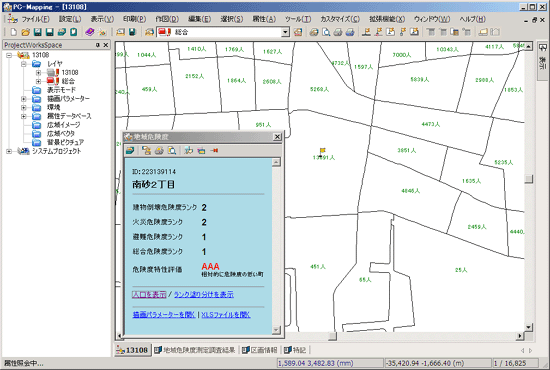Open the カスタマイズ(C) menu
550x370 pixels.
340,19
